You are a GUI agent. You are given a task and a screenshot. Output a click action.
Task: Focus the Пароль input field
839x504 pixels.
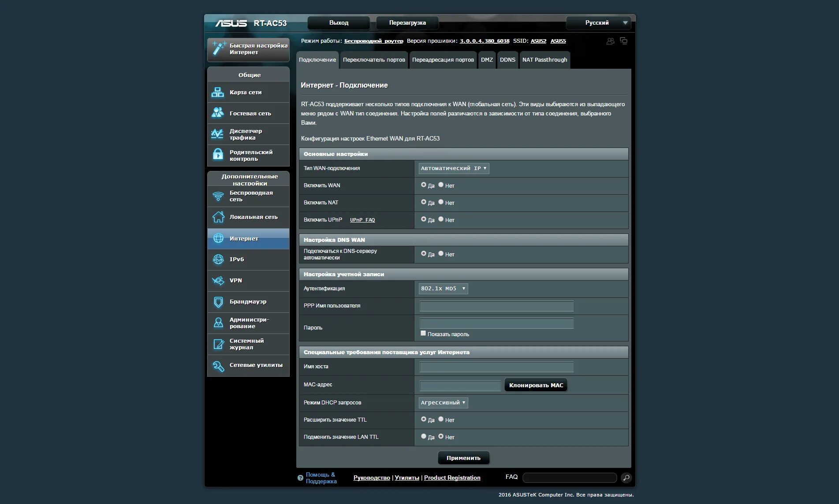click(x=496, y=323)
